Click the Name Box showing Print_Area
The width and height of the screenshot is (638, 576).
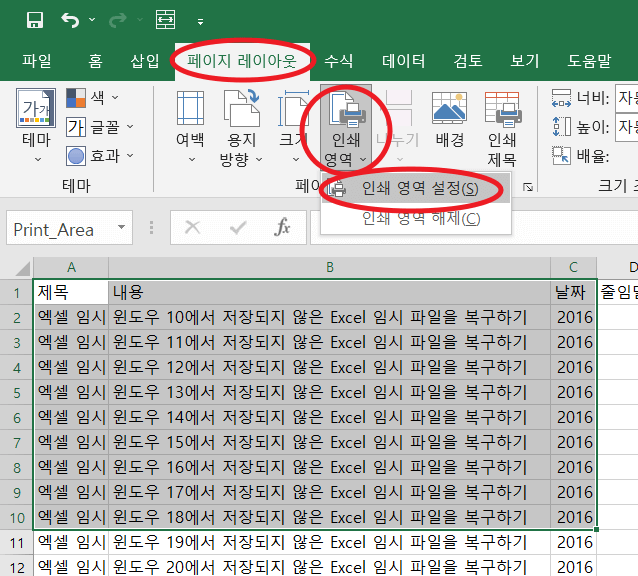pos(61,229)
